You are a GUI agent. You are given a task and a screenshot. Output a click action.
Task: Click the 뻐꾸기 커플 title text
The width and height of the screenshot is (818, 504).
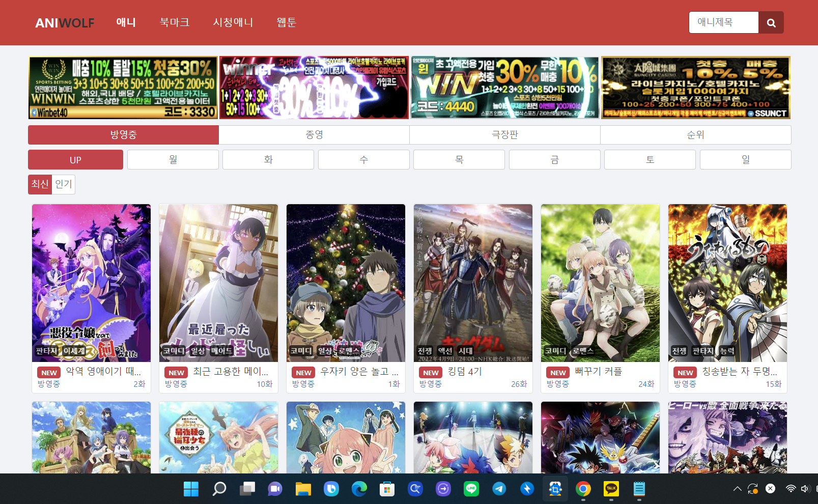599,372
